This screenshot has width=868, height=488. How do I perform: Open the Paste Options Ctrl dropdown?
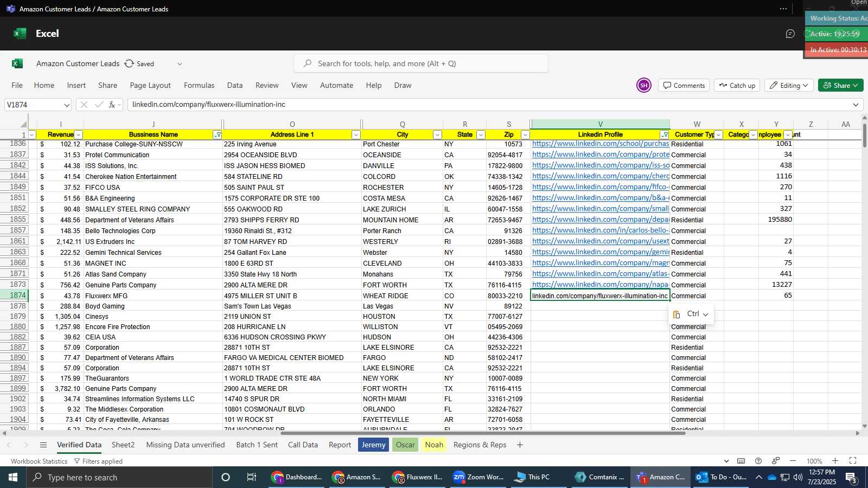(x=691, y=314)
